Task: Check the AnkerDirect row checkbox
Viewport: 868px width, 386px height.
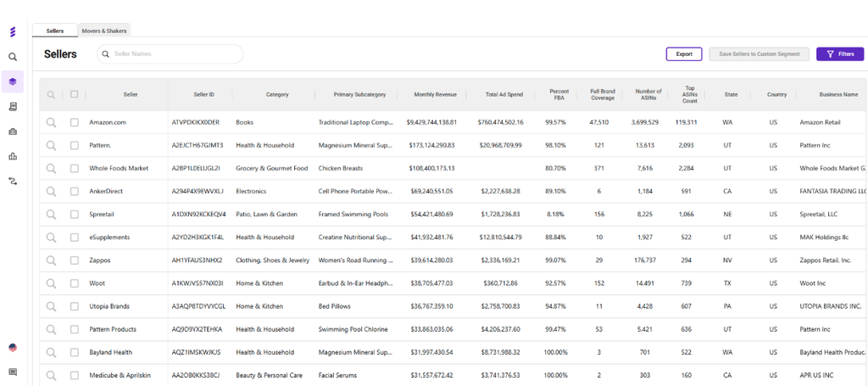Action: [75, 191]
